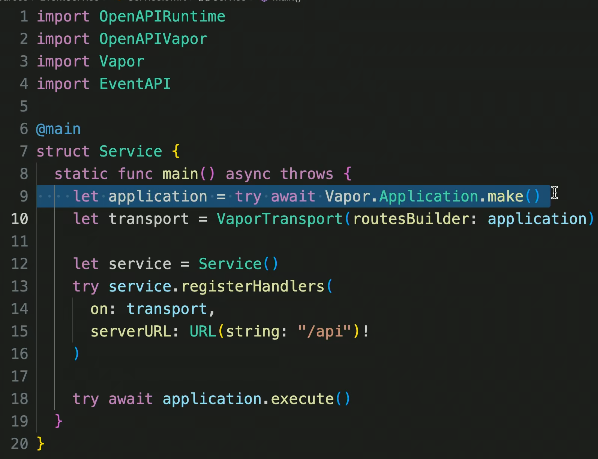
Task: Click line number 5 in the gutter
Action: click(x=24, y=106)
